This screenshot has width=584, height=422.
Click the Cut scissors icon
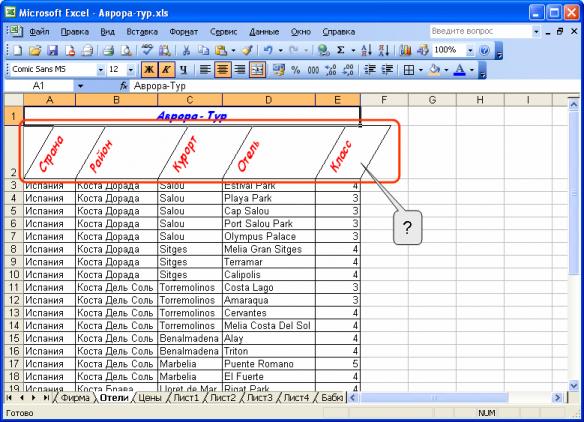point(186,50)
